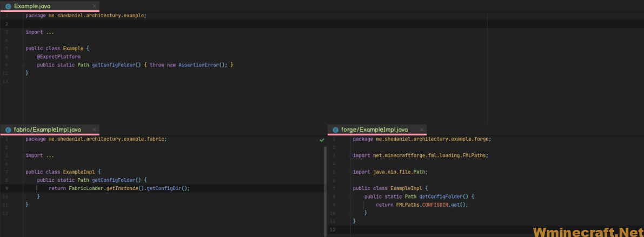Select the fabric/ExampleImpl.java tab
Viewport: 644px width, 237px height.
(x=47, y=130)
